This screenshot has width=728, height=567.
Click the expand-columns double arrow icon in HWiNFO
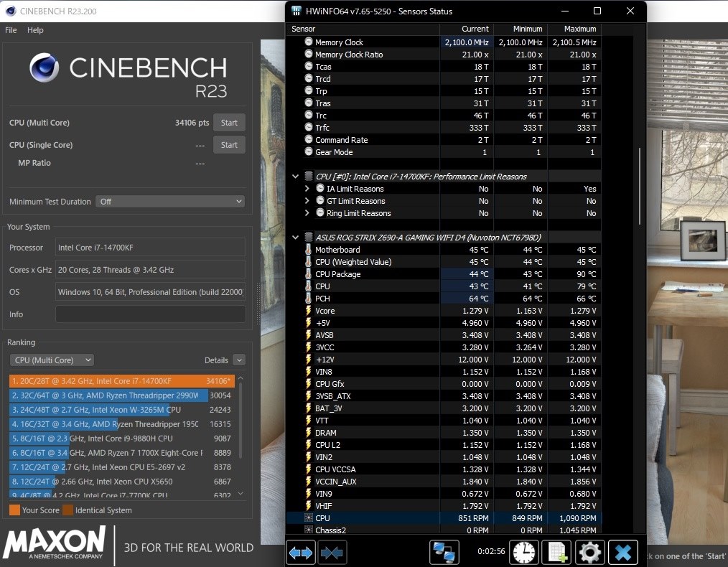coord(301,552)
